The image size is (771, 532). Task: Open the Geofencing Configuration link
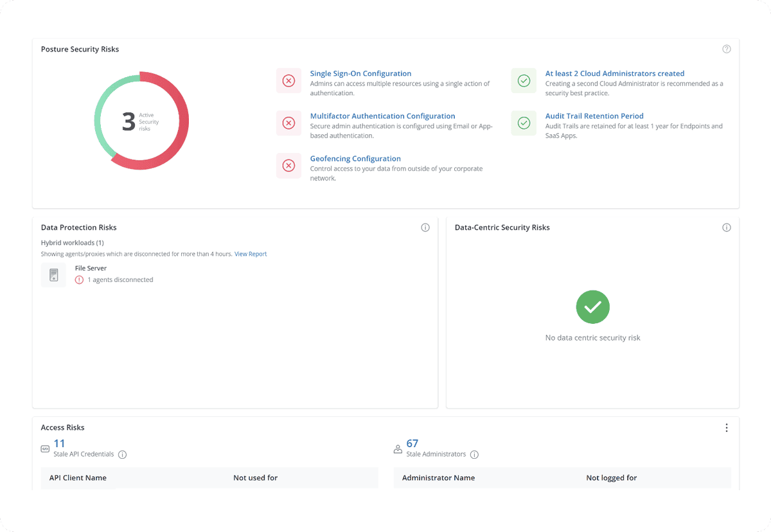pyautogui.click(x=355, y=158)
